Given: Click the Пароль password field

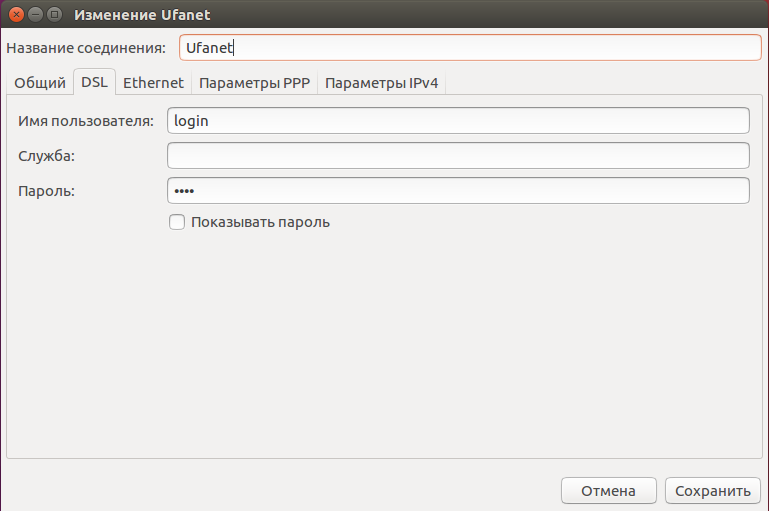Looking at the screenshot, I should coord(458,191).
